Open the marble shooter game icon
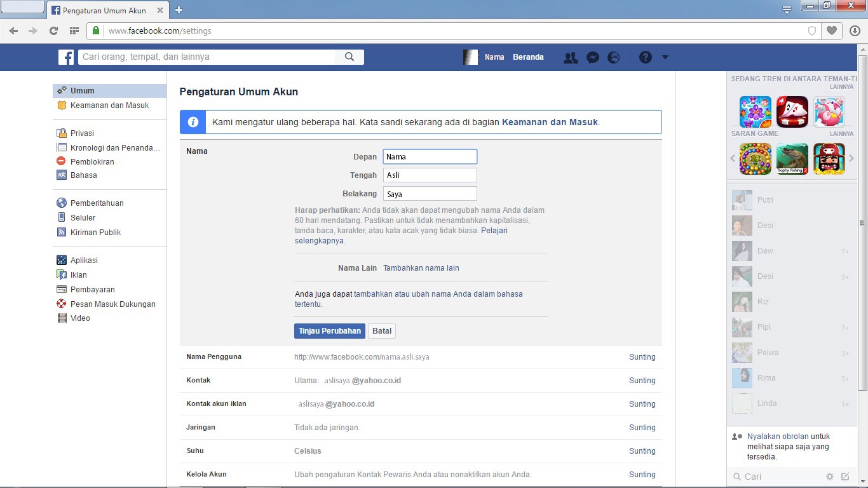Screen dimensions: 868x488 pos(756,159)
